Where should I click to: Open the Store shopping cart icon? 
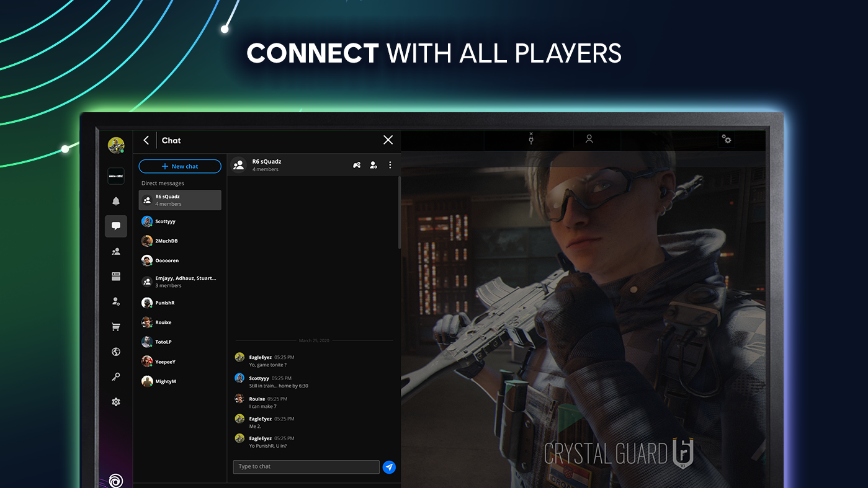point(115,326)
